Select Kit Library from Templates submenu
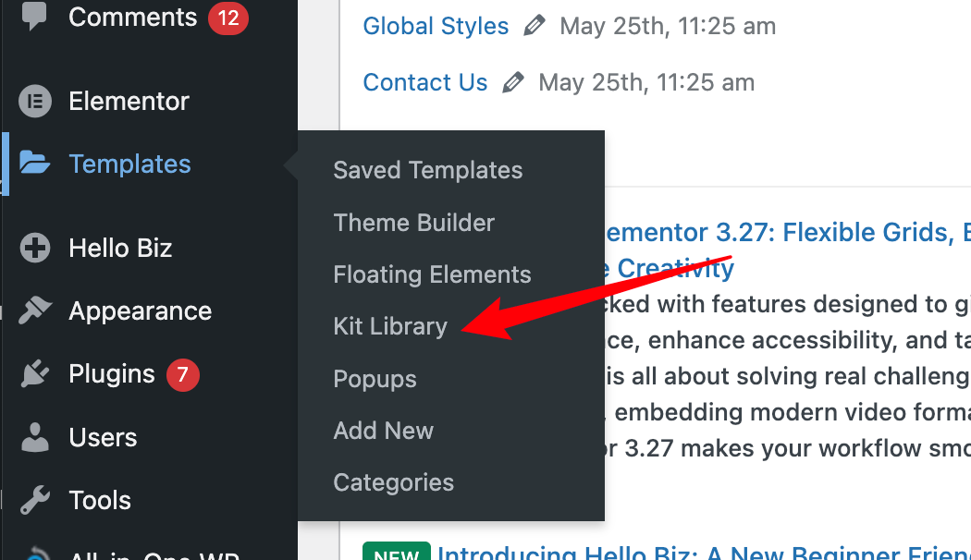 point(389,326)
